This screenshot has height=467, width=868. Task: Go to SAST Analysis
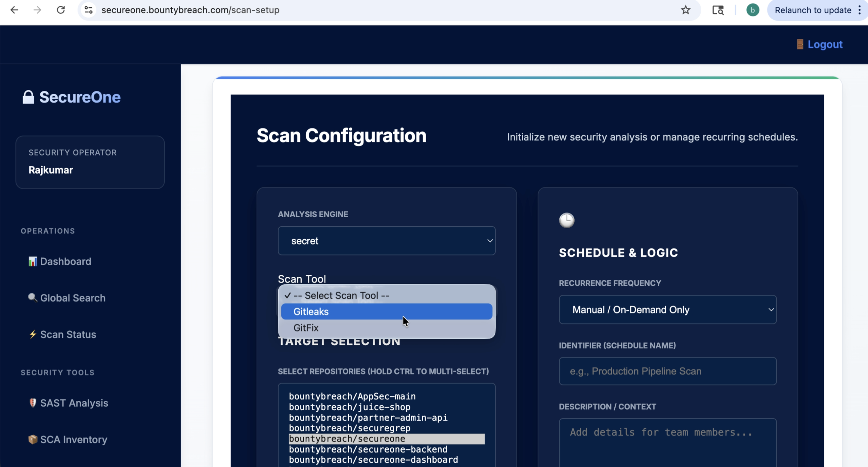[74, 403]
